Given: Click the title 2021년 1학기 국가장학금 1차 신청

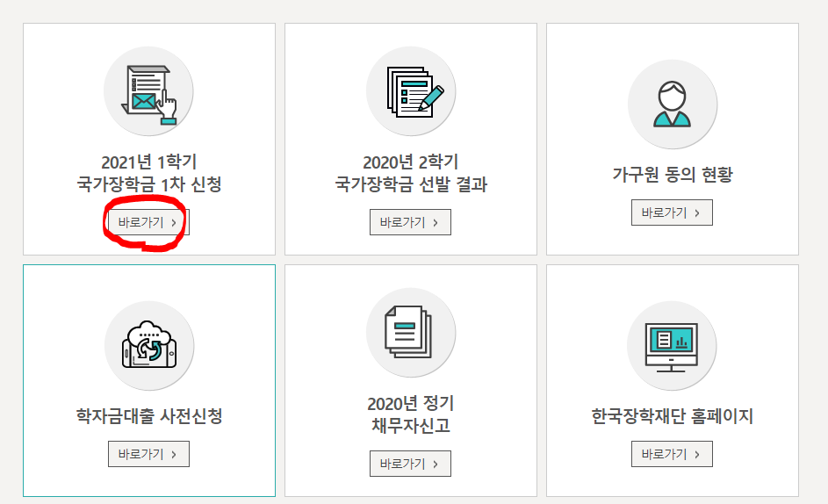Looking at the screenshot, I should click(149, 173).
